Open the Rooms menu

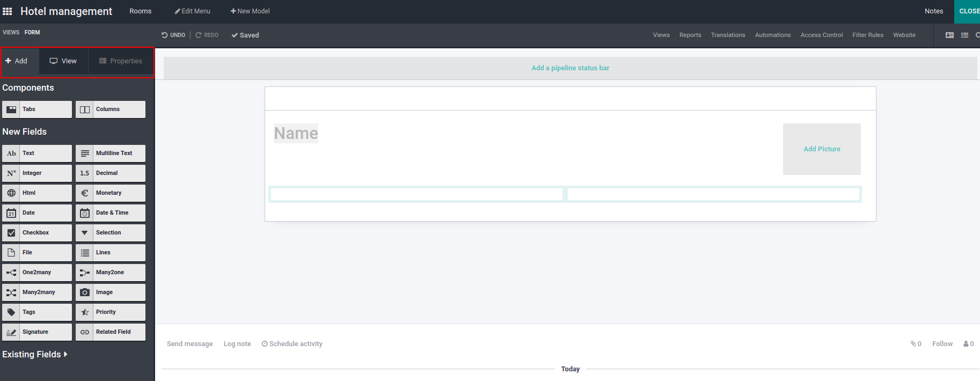click(x=141, y=11)
